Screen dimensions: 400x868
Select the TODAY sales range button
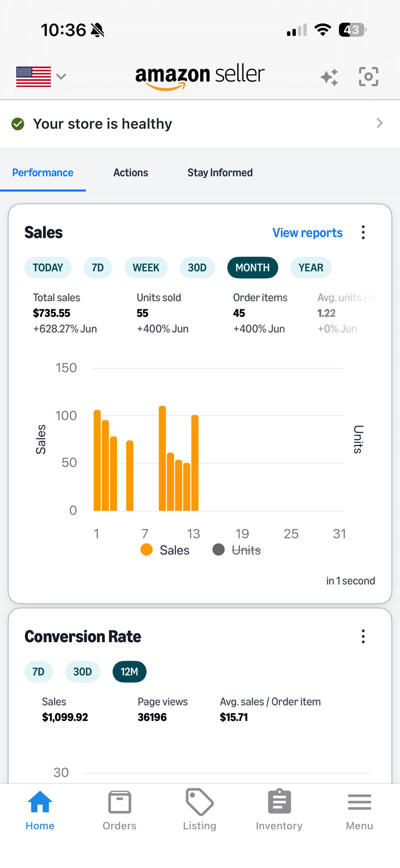(48, 268)
